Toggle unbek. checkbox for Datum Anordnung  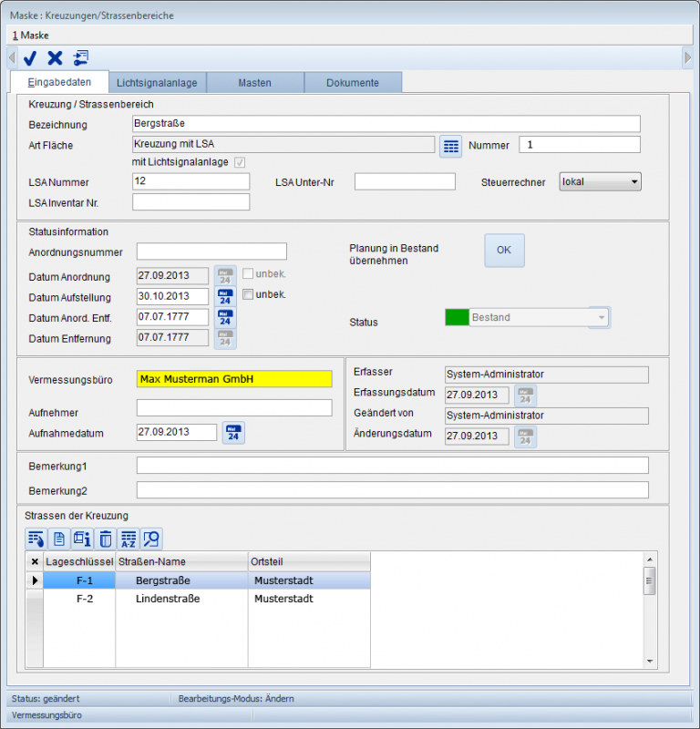(x=248, y=273)
